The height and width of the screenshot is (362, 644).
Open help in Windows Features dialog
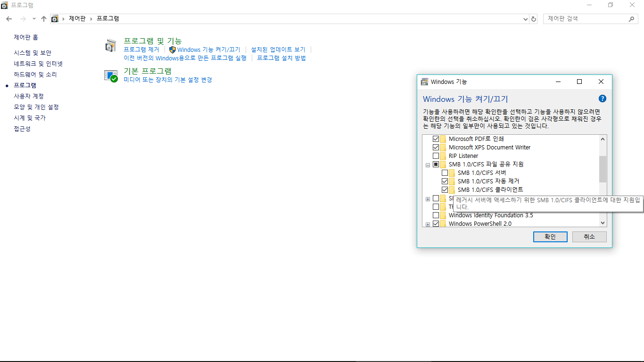[x=602, y=99]
